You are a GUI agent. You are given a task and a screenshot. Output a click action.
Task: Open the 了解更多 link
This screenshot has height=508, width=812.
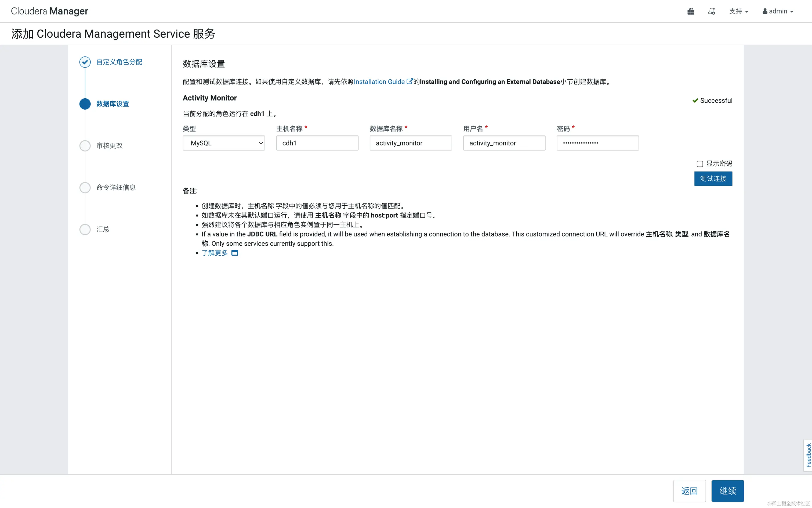[x=215, y=253]
